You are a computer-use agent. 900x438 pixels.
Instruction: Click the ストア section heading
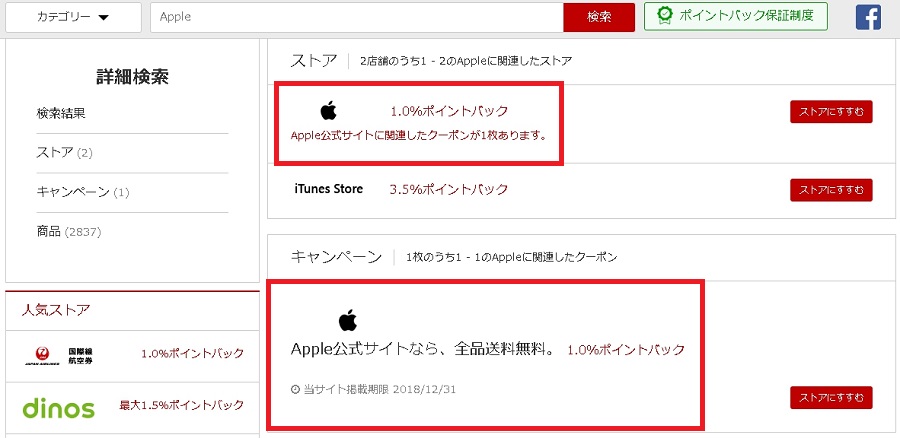[313, 60]
